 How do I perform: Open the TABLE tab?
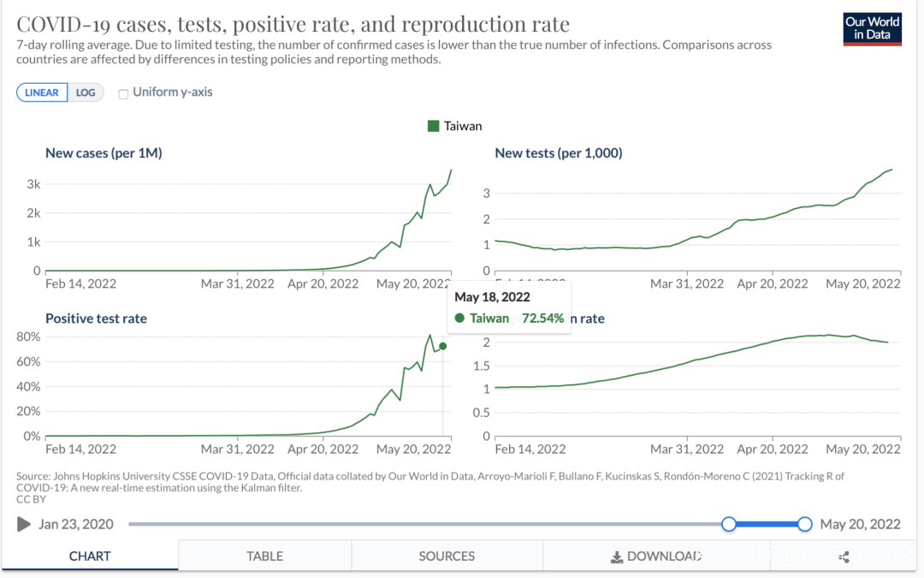tap(264, 556)
